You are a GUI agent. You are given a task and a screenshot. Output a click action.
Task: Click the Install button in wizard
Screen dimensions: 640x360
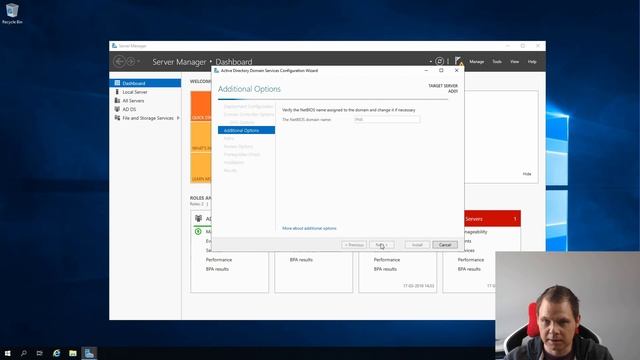point(417,244)
